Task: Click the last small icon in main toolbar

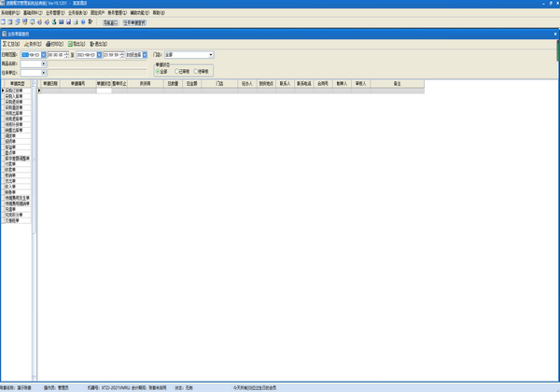Action: click(91, 21)
